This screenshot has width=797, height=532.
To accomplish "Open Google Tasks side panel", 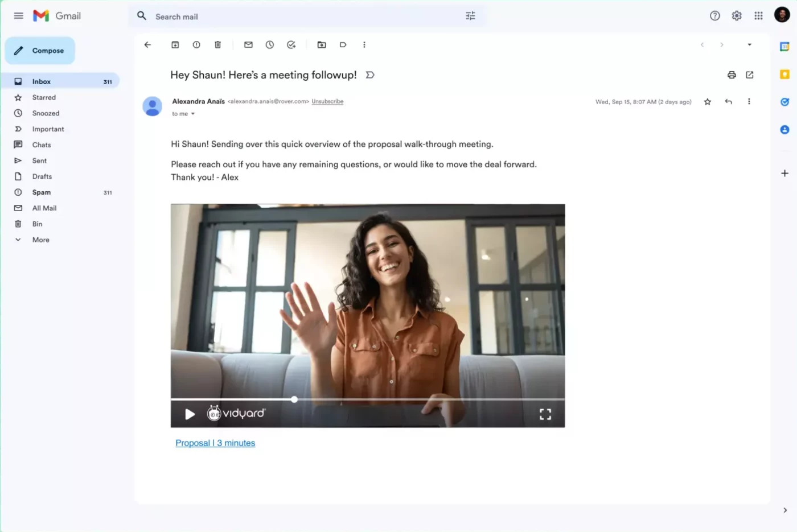I will 784,102.
